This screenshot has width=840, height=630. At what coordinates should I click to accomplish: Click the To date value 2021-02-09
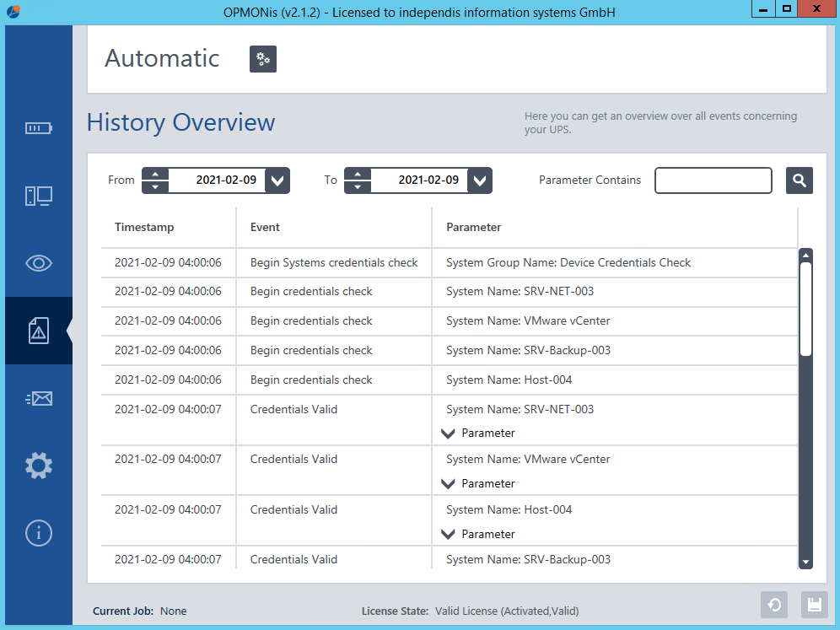(x=428, y=180)
